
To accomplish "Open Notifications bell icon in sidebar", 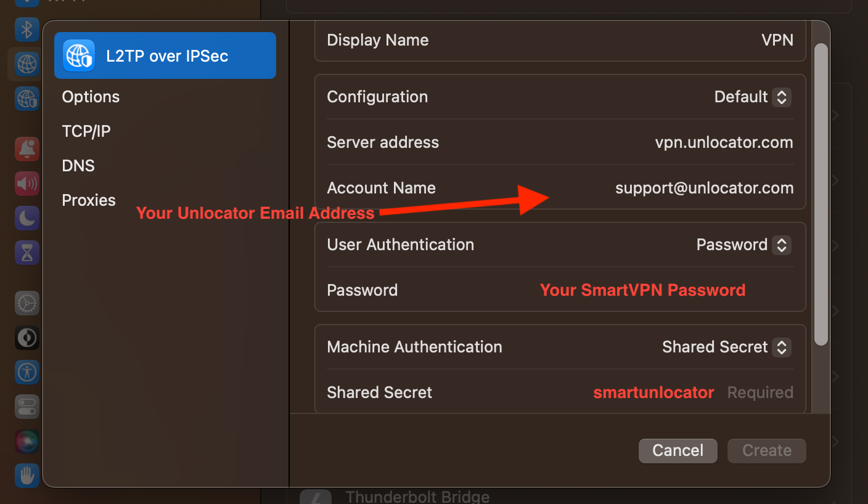I will coord(27,148).
